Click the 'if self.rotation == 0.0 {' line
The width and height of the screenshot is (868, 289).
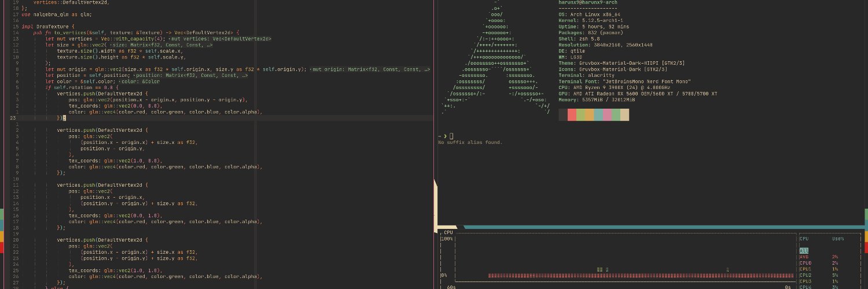pyautogui.click(x=82, y=87)
